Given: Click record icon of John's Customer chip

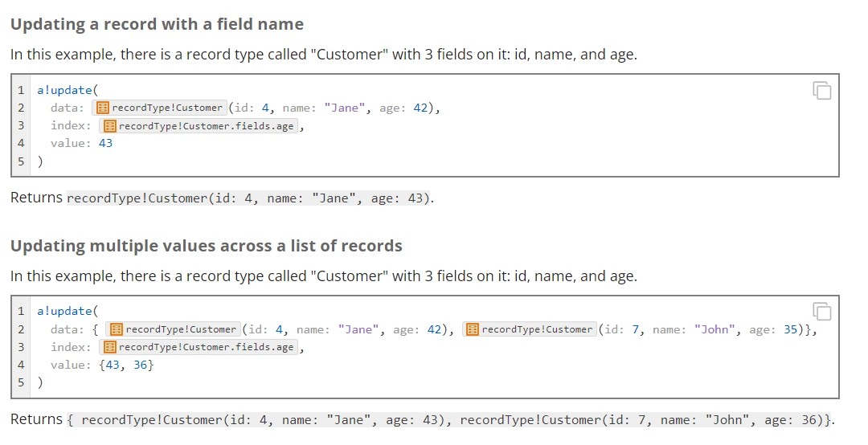Looking at the screenshot, I should coord(473,329).
